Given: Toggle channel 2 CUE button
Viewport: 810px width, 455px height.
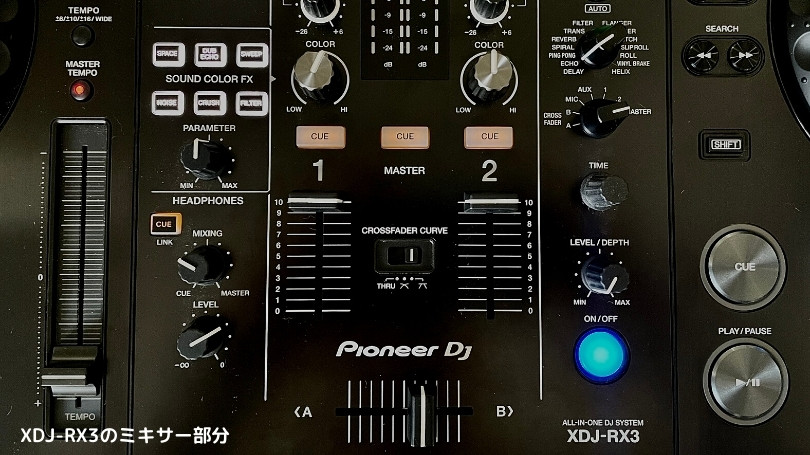Looking at the screenshot, I should 489,137.
